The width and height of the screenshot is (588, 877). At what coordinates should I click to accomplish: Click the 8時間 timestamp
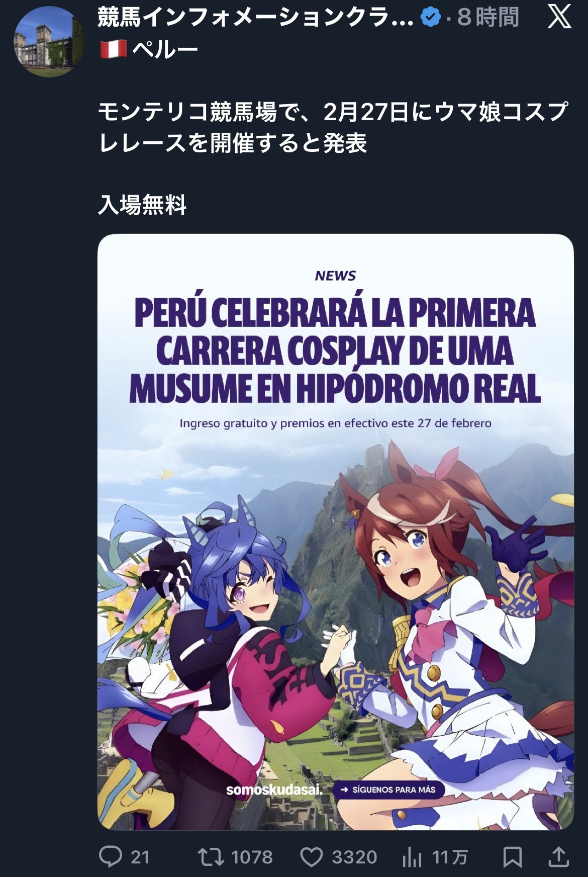tap(487, 18)
